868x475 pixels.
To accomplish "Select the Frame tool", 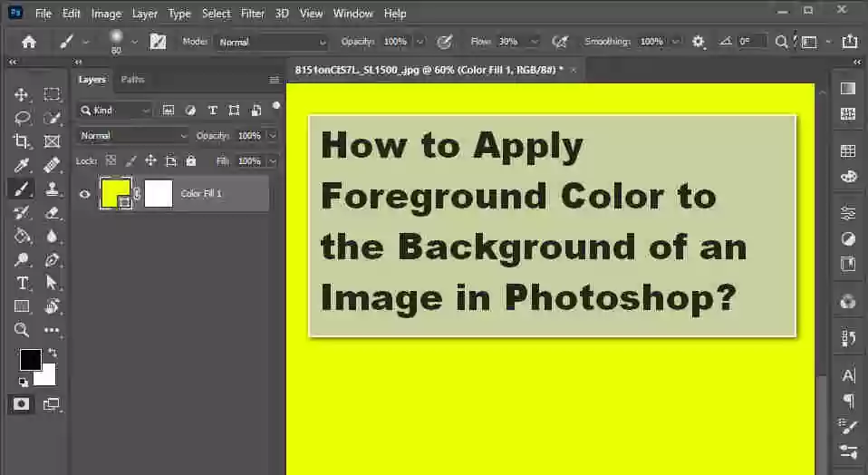I will coord(52,141).
